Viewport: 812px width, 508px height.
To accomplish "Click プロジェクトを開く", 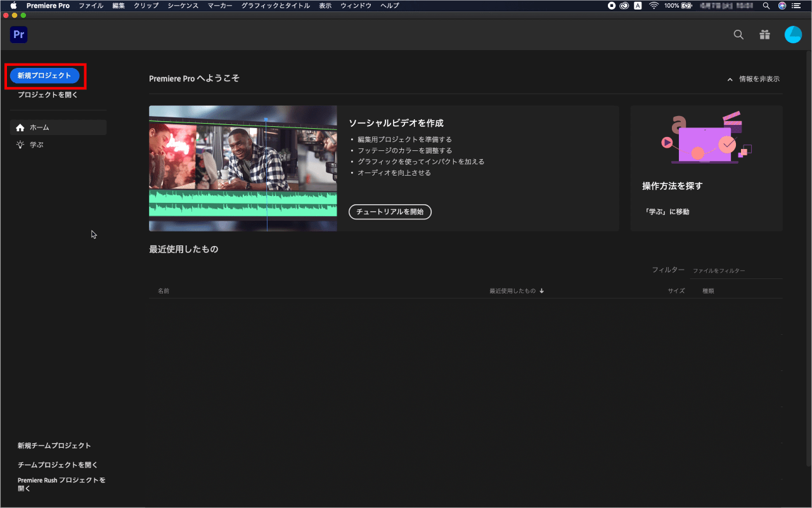I will (x=48, y=95).
